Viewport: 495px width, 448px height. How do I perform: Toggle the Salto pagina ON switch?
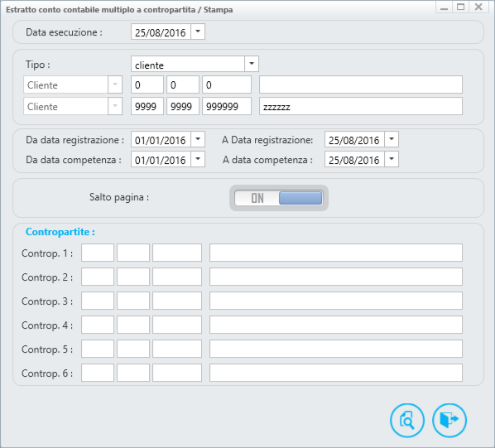pyautogui.click(x=278, y=198)
